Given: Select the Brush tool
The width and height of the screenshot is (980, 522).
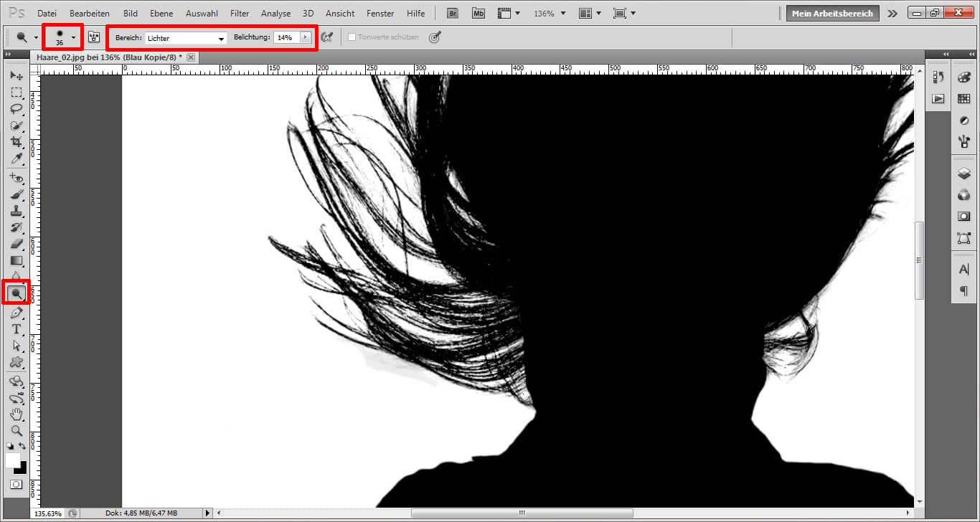Looking at the screenshot, I should (x=17, y=192).
